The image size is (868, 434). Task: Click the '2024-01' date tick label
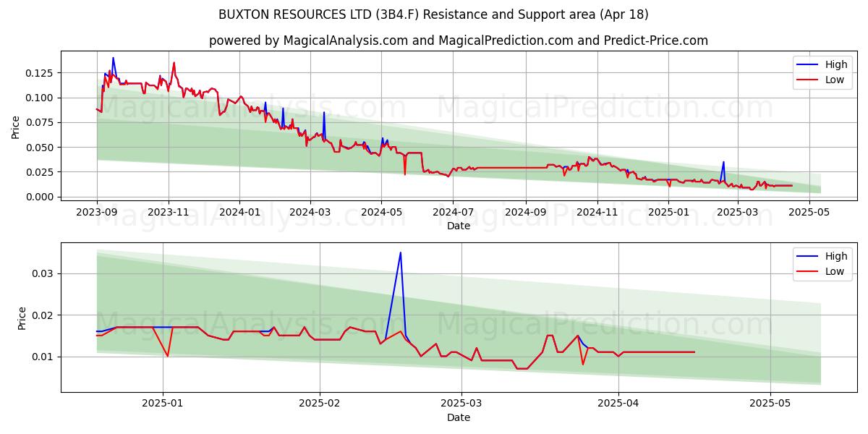239,212
